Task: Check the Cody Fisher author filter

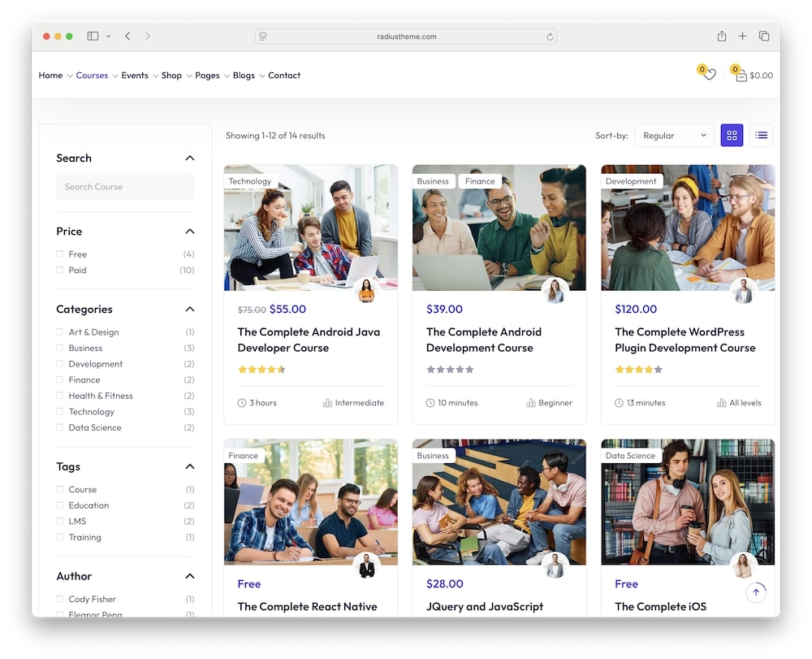Action: (x=59, y=599)
